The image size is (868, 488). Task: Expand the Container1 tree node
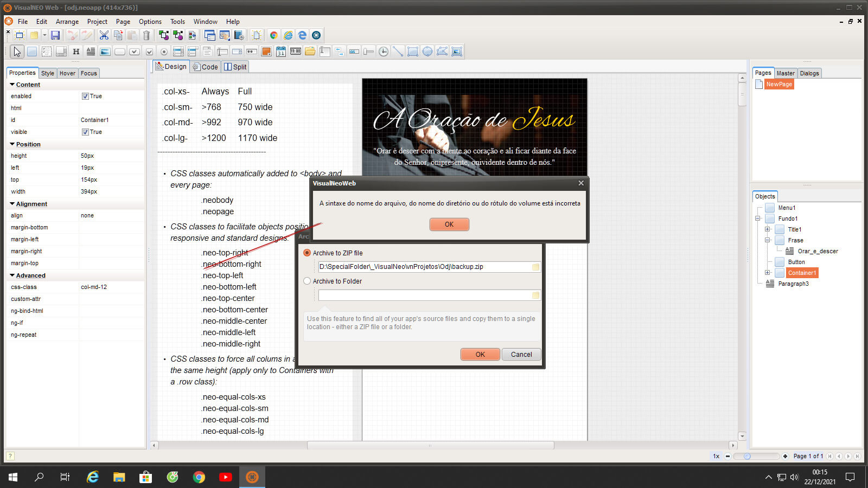pos(767,273)
